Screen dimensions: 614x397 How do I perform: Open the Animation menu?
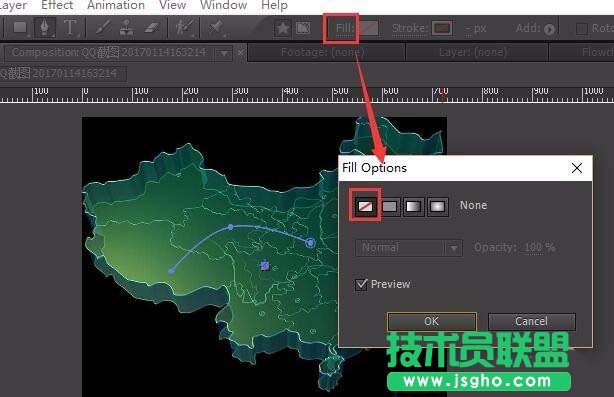point(116,5)
